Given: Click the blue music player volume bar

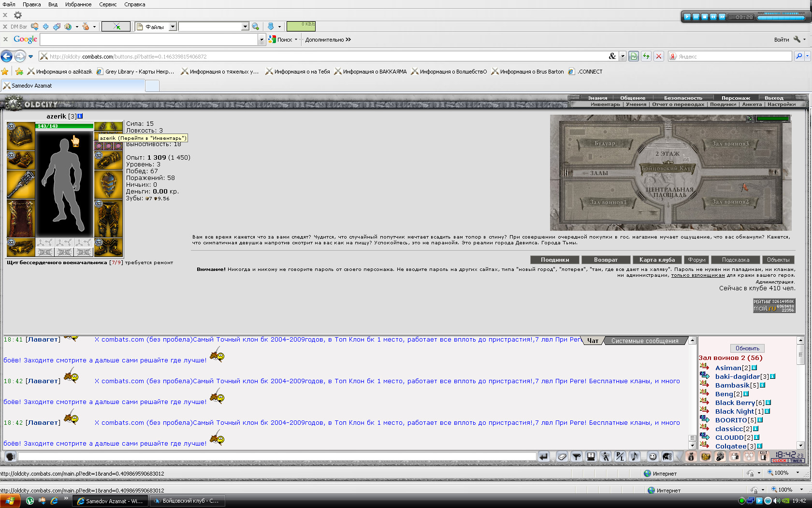Looking at the screenshot, I should click(781, 18).
